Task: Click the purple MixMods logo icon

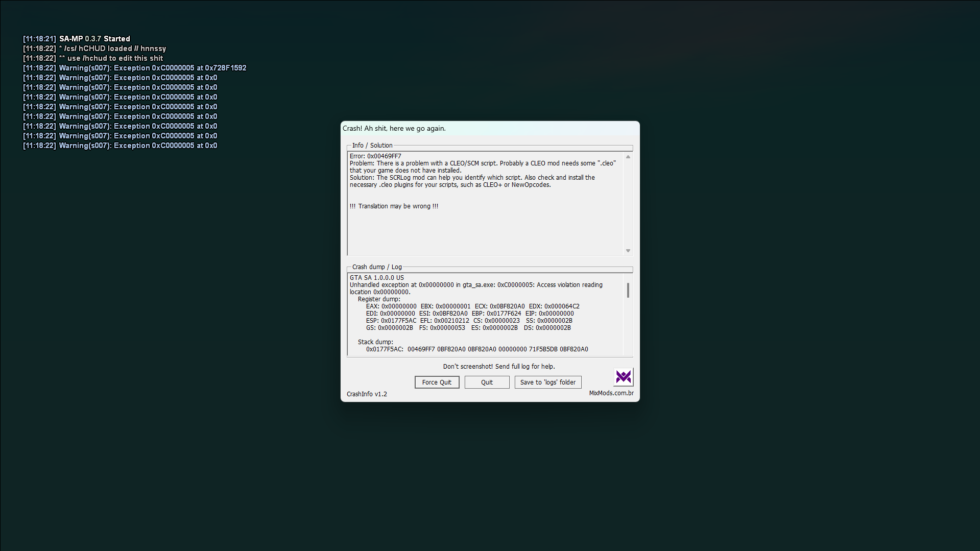Action: (623, 377)
